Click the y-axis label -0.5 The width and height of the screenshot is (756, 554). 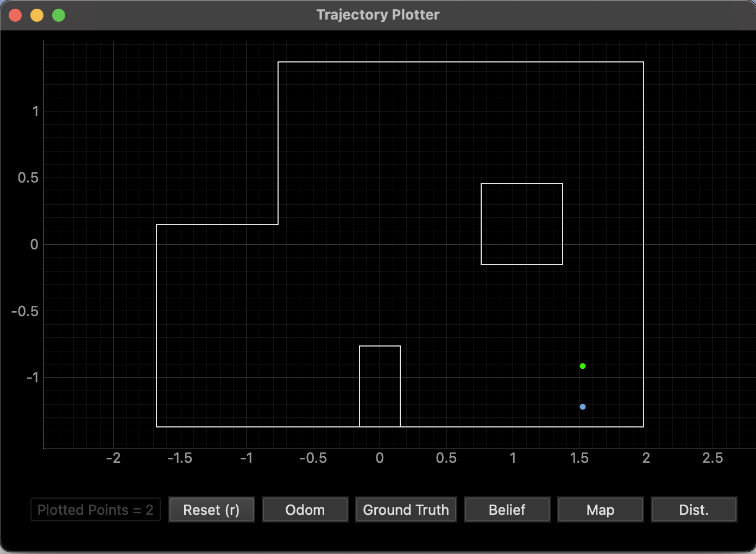tap(25, 311)
